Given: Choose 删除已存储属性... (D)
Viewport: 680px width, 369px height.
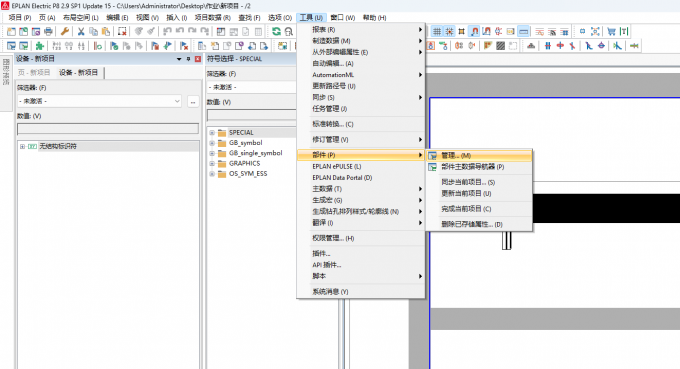Looking at the screenshot, I should (479, 224).
